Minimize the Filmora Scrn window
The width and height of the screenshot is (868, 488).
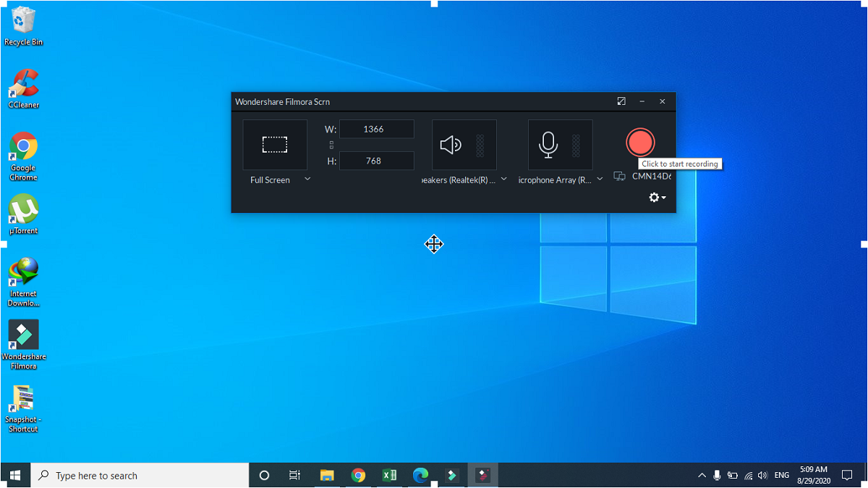point(642,101)
